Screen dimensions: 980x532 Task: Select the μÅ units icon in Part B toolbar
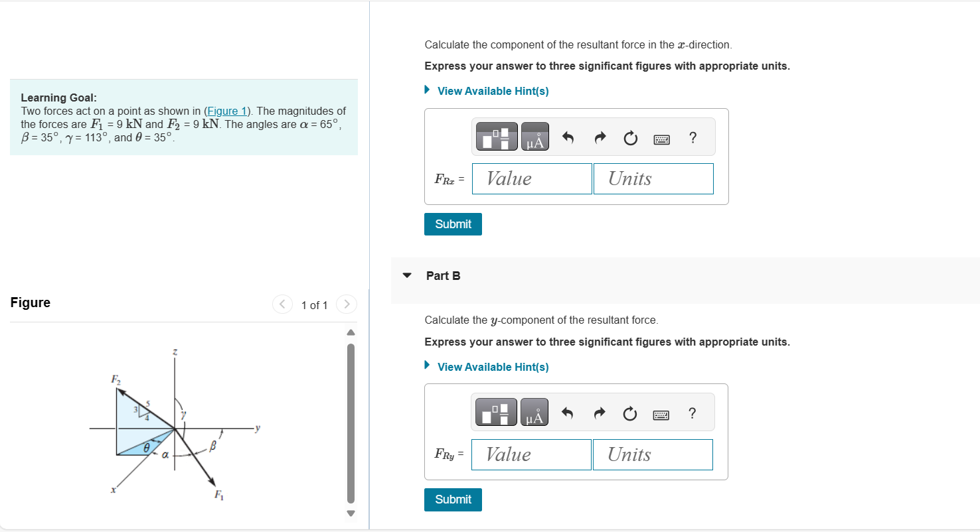point(534,412)
